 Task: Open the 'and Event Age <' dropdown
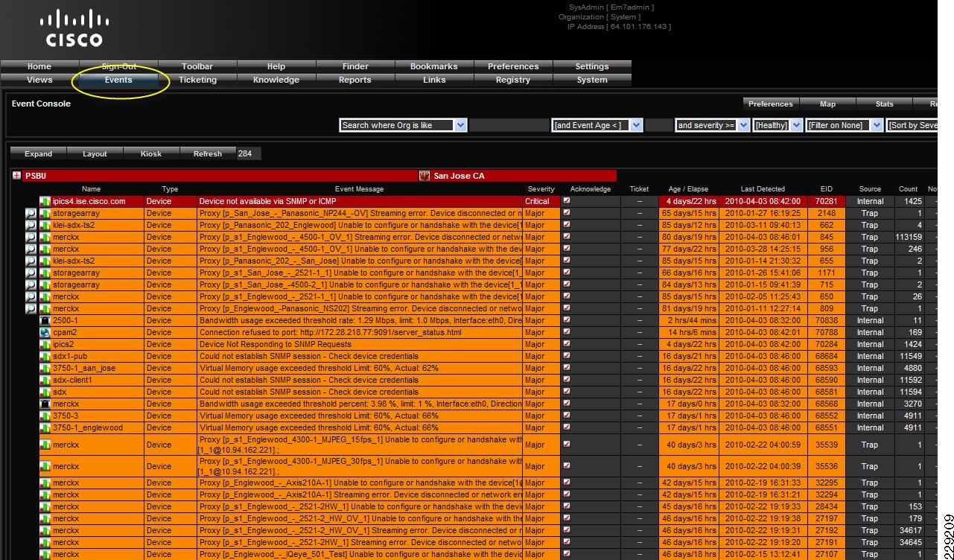[x=597, y=125]
